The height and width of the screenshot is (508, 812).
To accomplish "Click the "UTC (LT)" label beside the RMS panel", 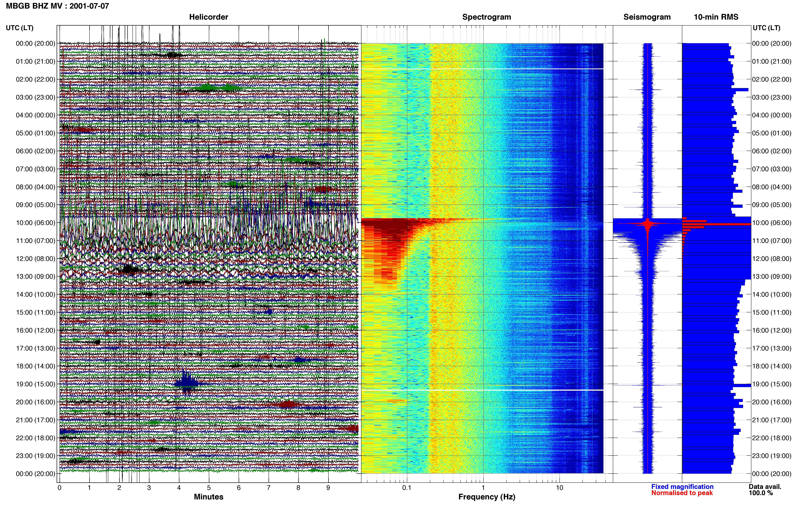I will [x=767, y=28].
